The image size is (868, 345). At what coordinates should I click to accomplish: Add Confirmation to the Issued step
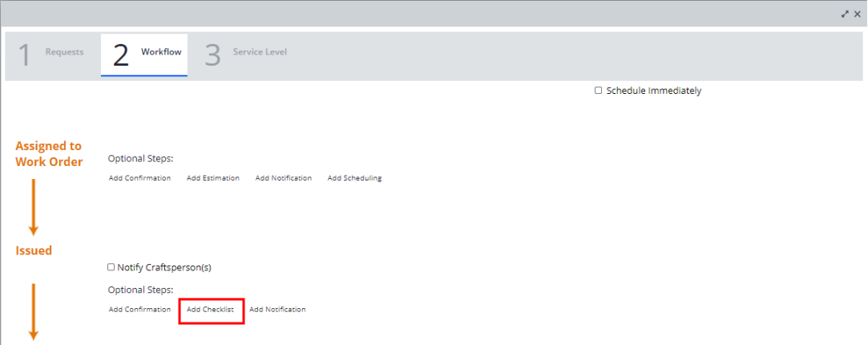tap(139, 310)
